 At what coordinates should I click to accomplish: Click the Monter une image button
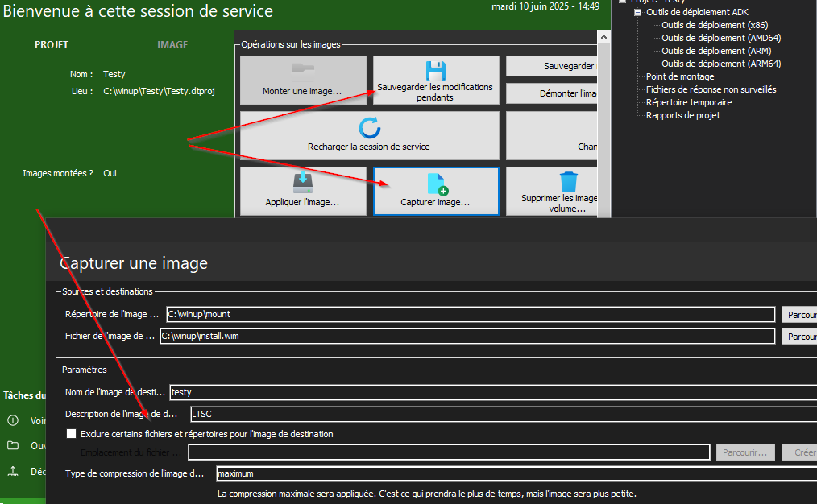[x=303, y=81]
